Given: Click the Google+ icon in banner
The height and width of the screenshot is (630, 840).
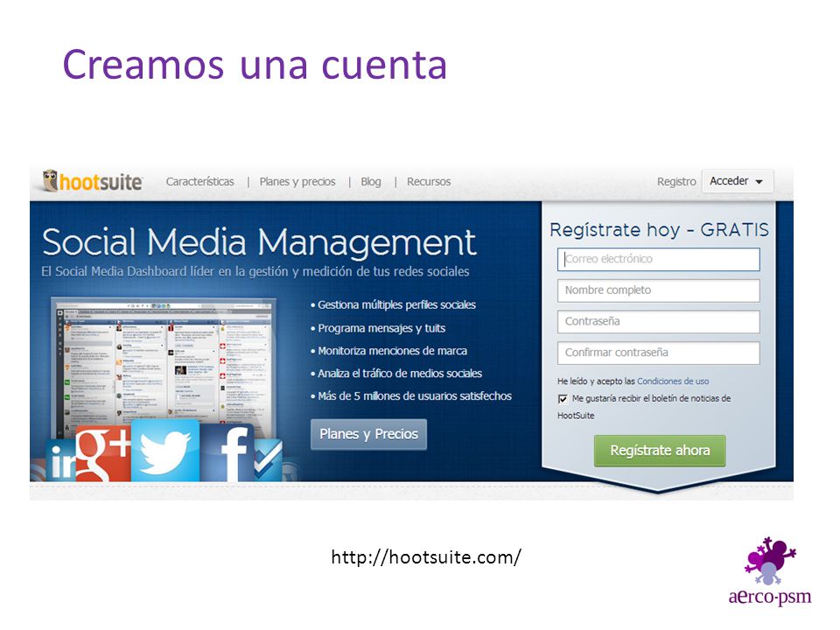Looking at the screenshot, I should (103, 453).
